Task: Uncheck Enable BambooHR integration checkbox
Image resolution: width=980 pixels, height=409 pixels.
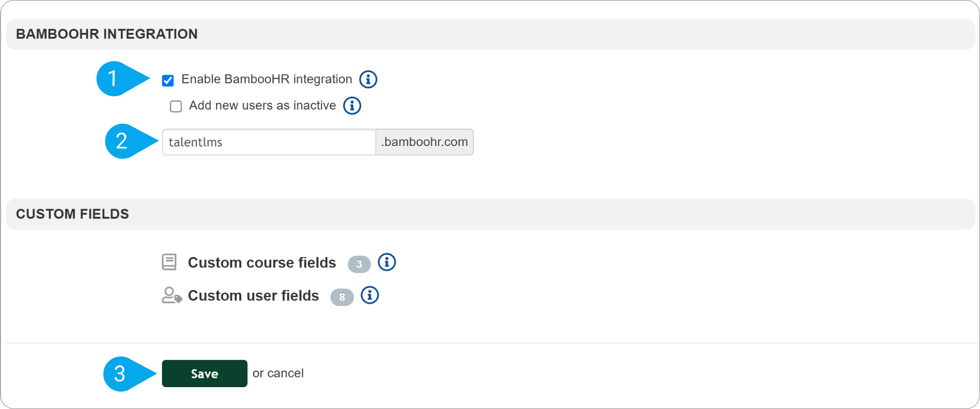Action: coord(168,80)
